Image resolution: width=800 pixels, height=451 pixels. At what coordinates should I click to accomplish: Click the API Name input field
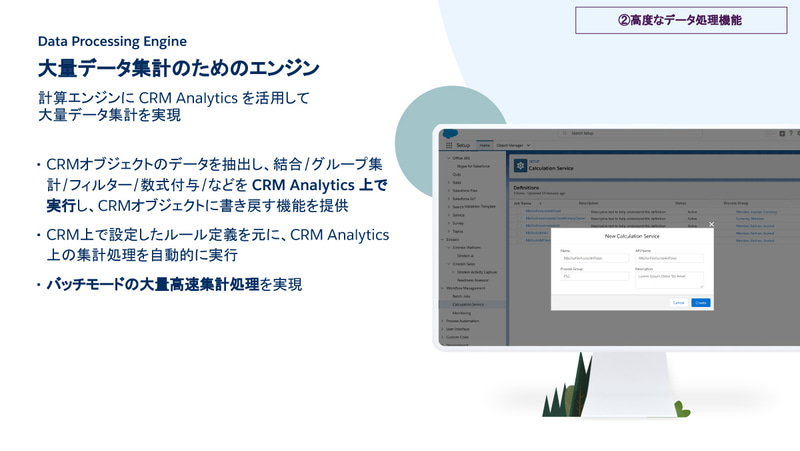coord(669,258)
